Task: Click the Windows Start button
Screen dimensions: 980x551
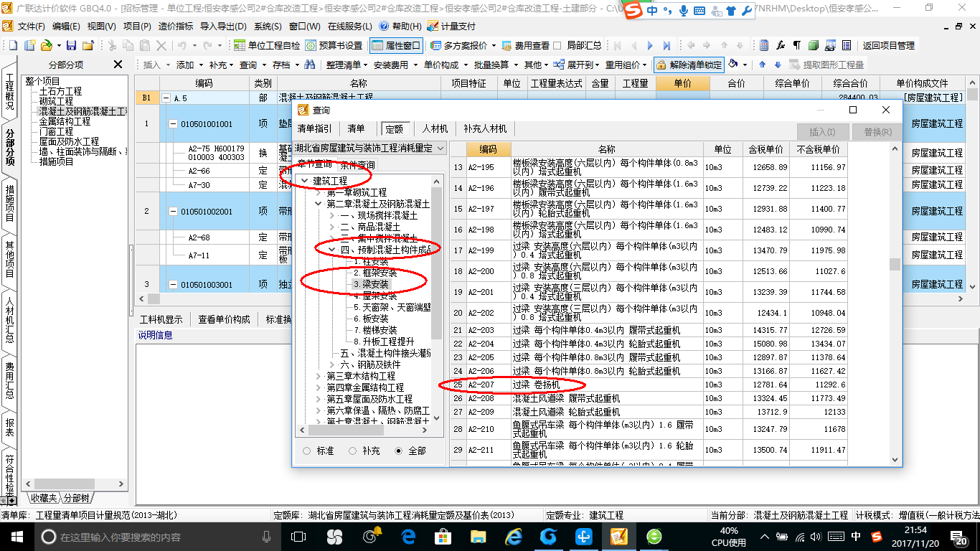Action: point(17,536)
